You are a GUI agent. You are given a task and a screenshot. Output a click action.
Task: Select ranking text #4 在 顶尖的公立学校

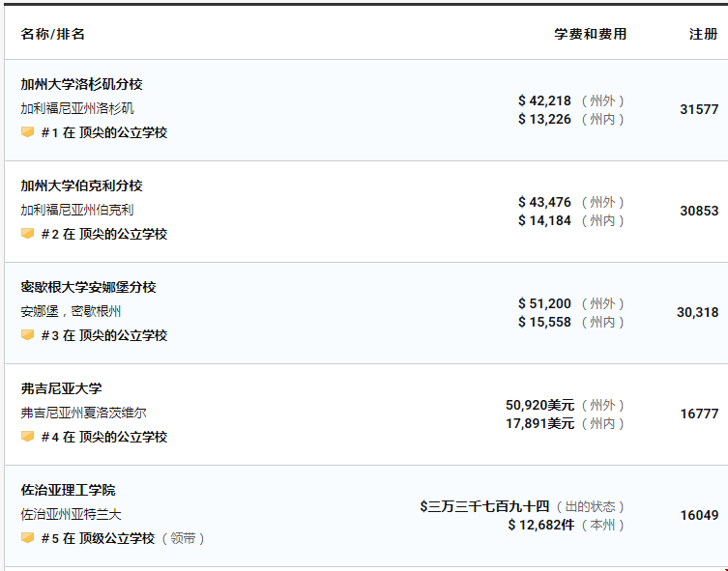coord(104,437)
